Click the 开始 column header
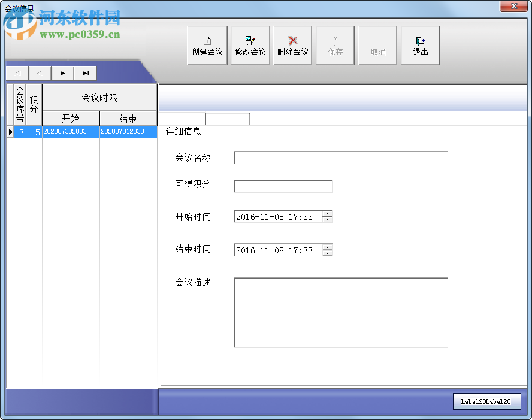The image size is (532, 420). (71, 119)
